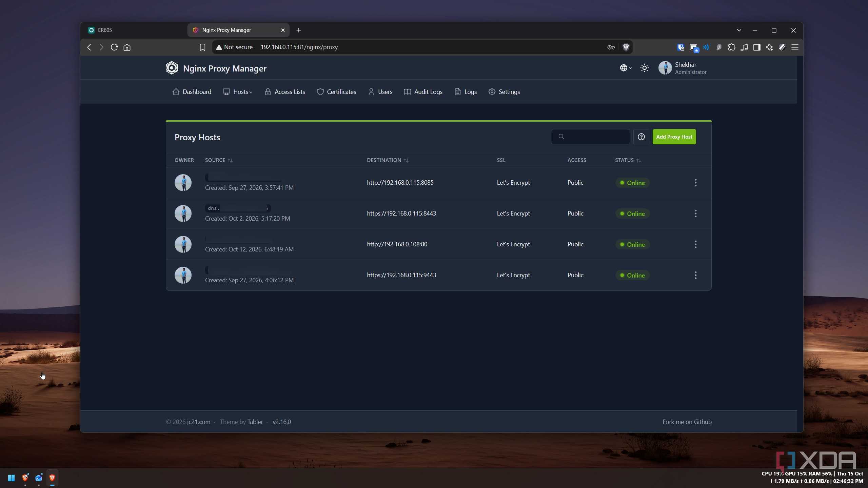Click the Nginx Proxy Manager logo icon

coord(172,68)
